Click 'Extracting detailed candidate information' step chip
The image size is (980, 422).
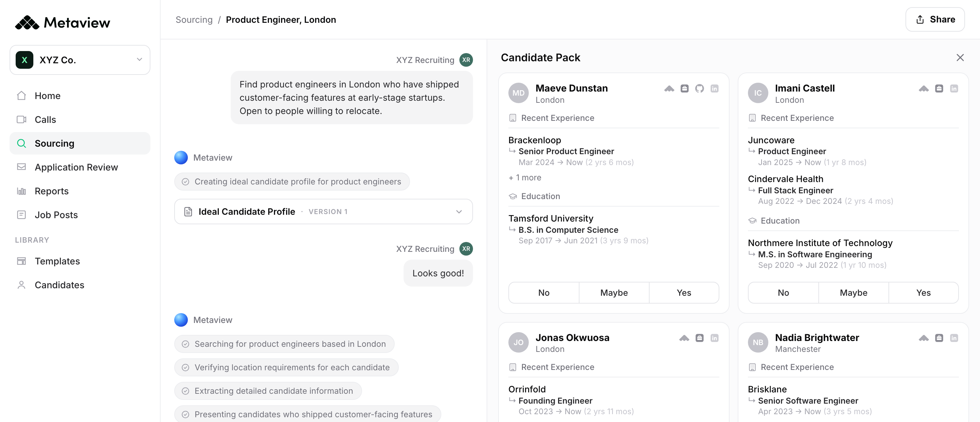pos(268,391)
